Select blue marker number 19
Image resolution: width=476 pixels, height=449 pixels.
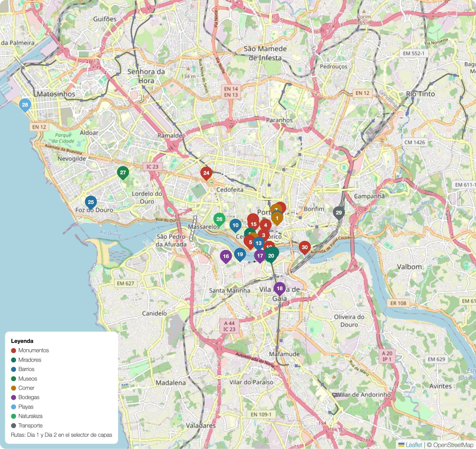point(240,254)
